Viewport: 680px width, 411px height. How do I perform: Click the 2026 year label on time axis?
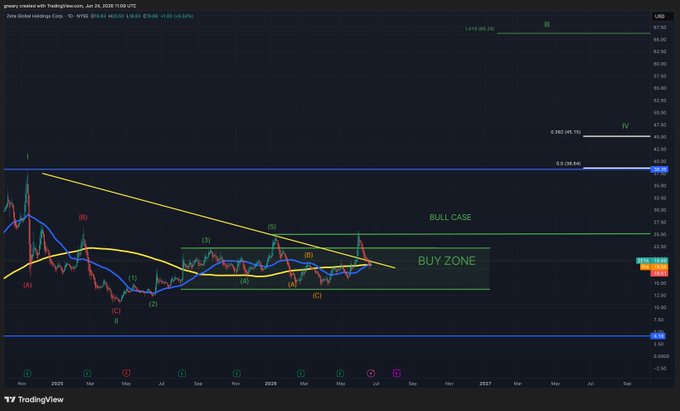tap(271, 384)
